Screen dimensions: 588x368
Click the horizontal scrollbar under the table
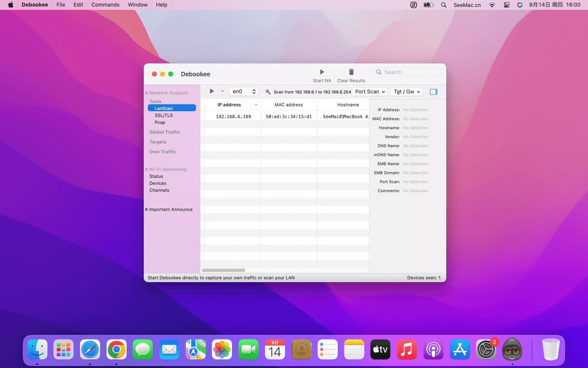point(223,270)
